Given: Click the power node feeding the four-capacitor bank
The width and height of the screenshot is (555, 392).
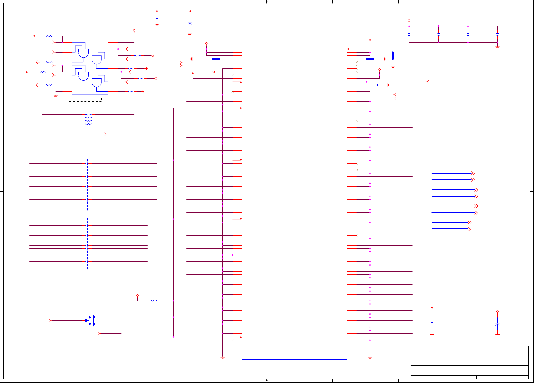Looking at the screenshot, I should [409, 20].
